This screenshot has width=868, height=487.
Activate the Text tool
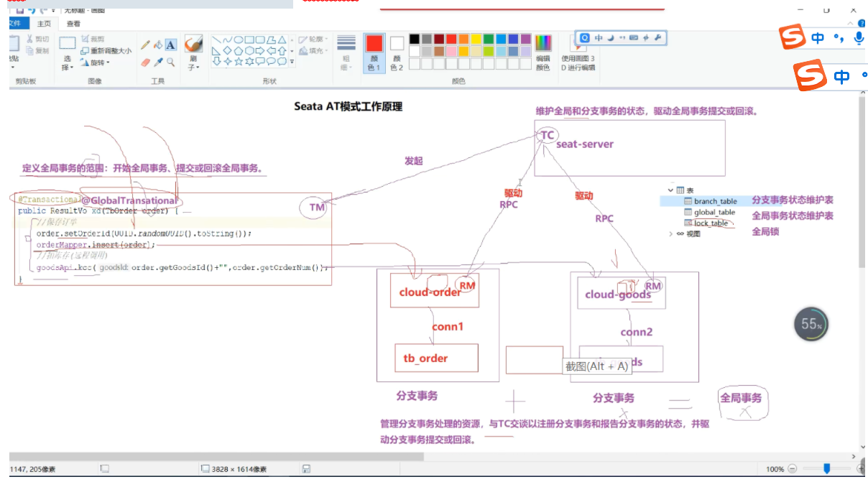coord(171,45)
